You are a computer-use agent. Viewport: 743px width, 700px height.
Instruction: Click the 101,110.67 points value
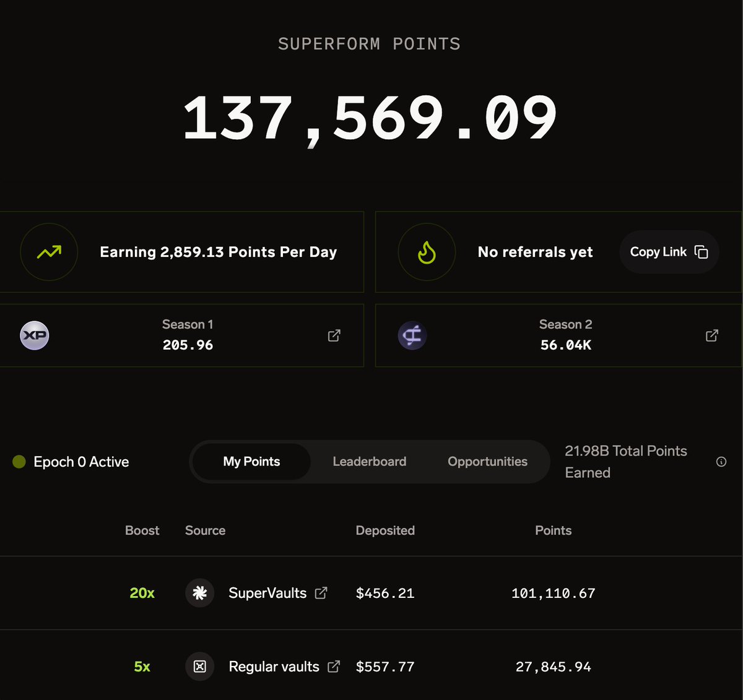pos(554,594)
